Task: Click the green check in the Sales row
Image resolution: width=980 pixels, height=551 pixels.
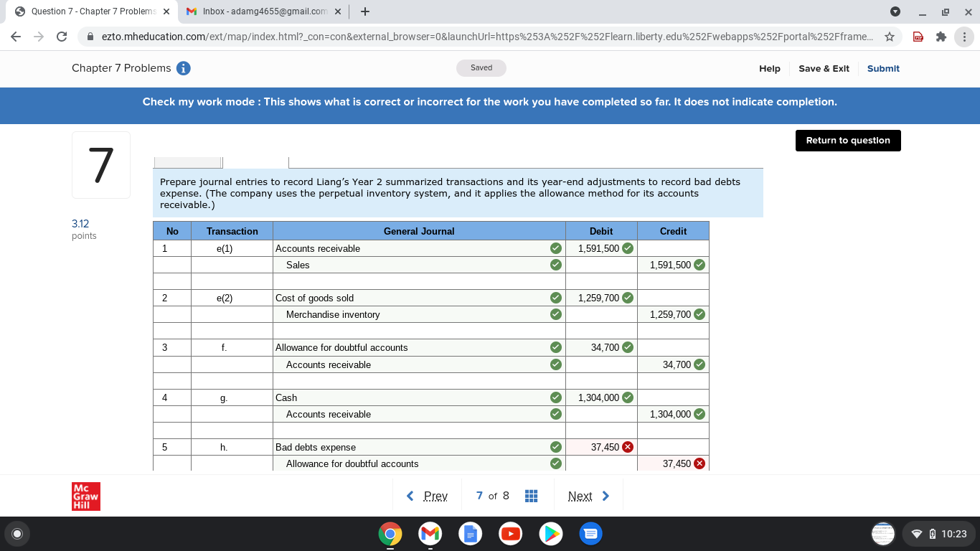Action: click(x=555, y=265)
